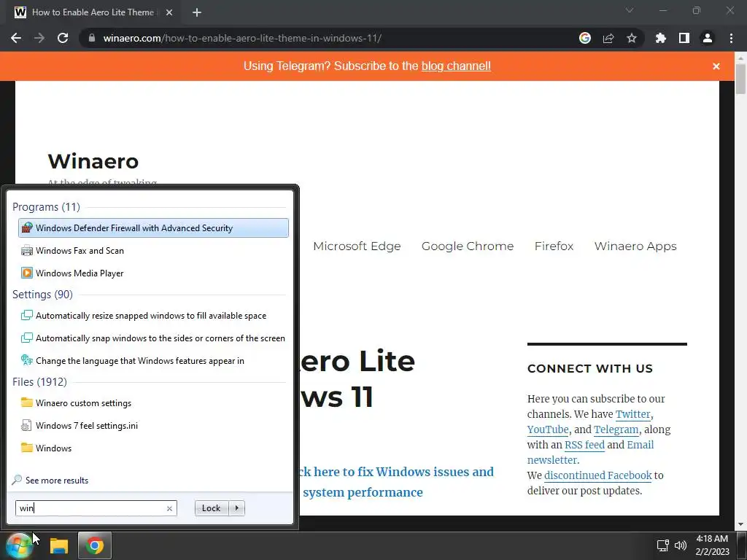Viewport: 747px width, 560px height.
Task: Share this page via share icon
Action: coord(608,38)
